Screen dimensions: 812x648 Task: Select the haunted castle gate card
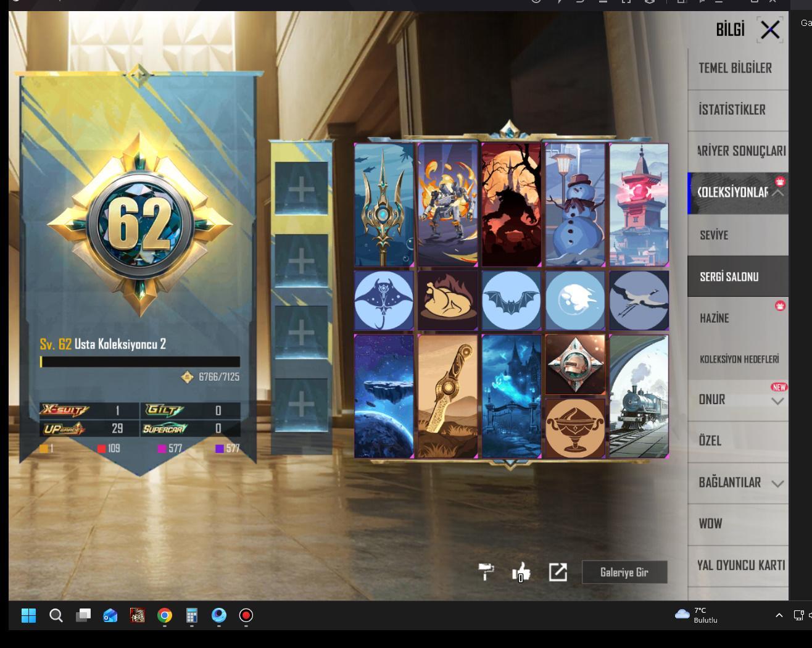point(512,396)
